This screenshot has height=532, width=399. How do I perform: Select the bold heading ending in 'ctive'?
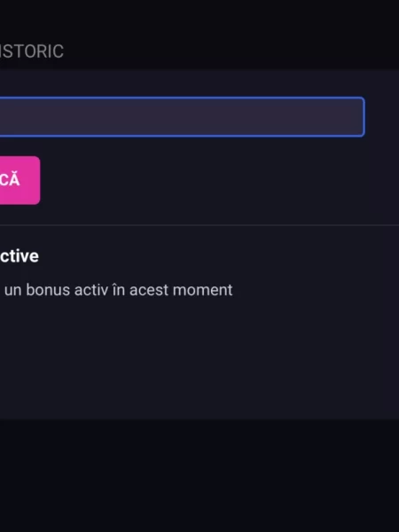coord(19,256)
